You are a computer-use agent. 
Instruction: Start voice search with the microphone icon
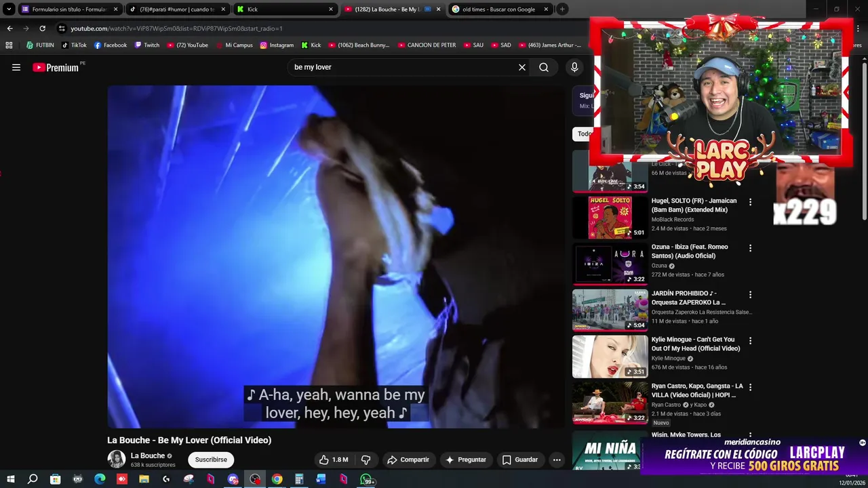pyautogui.click(x=574, y=67)
